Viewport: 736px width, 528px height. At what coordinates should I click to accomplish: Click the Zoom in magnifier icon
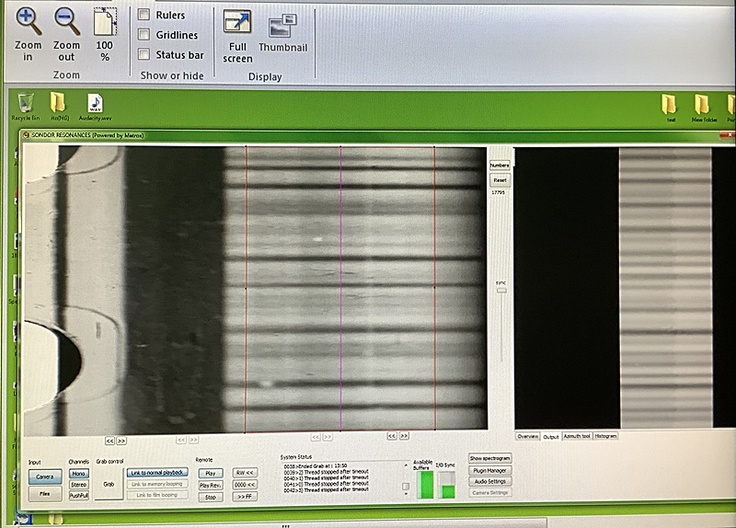(x=29, y=20)
